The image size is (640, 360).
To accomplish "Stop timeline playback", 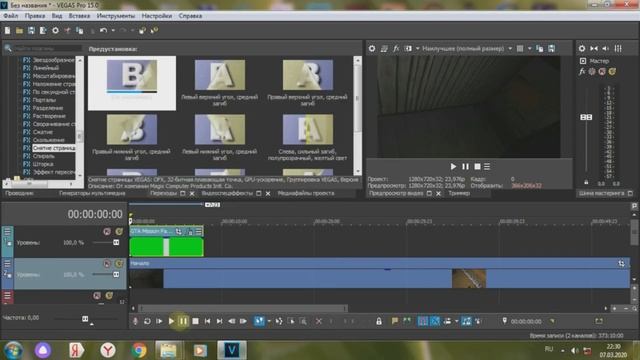I will tap(196, 321).
